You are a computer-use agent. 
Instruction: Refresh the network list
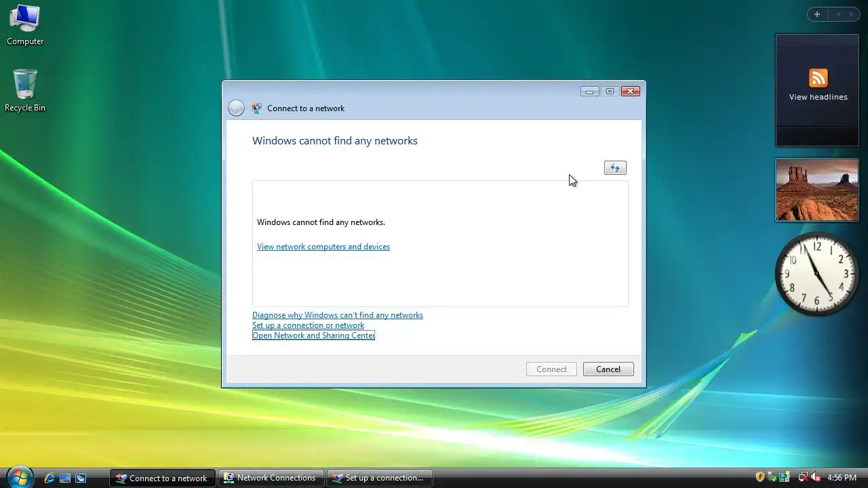(615, 168)
